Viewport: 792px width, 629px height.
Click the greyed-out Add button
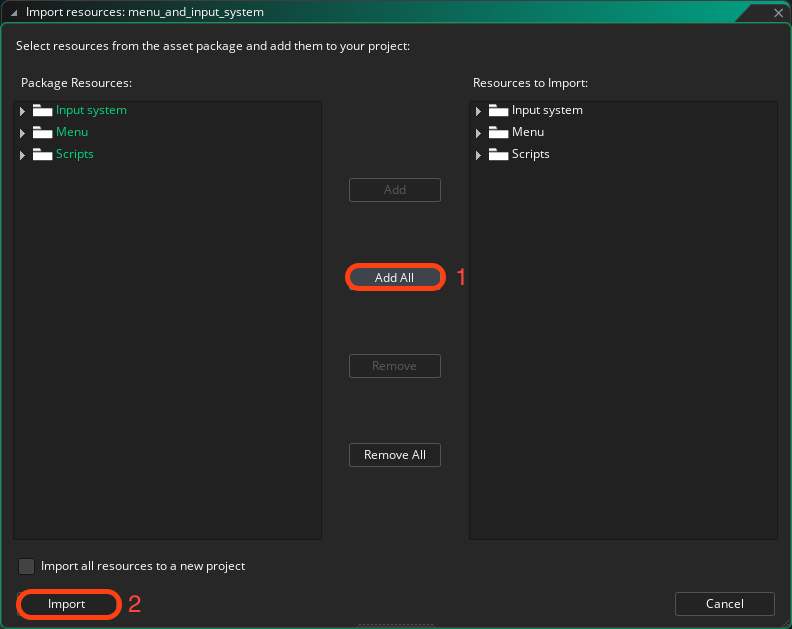click(394, 190)
